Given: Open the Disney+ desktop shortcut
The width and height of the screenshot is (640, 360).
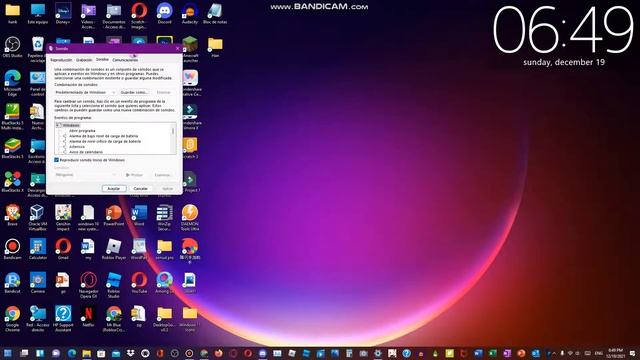Looking at the screenshot, I should (x=63, y=13).
